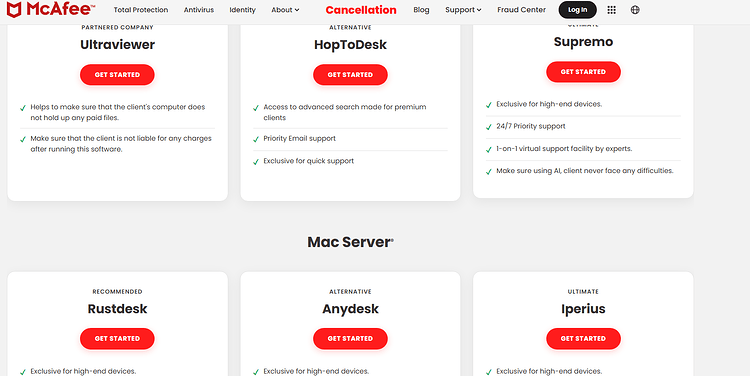This screenshot has width=750, height=376.
Task: Click the Log In button
Action: point(577,10)
